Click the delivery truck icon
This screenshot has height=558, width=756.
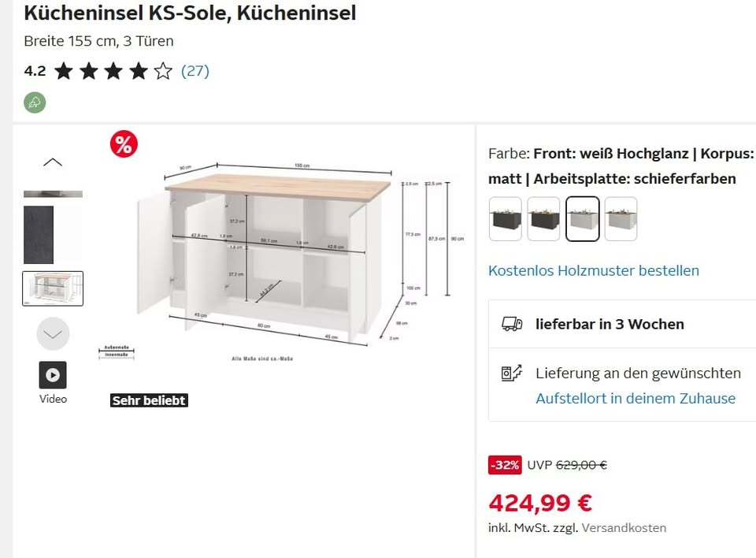point(512,324)
